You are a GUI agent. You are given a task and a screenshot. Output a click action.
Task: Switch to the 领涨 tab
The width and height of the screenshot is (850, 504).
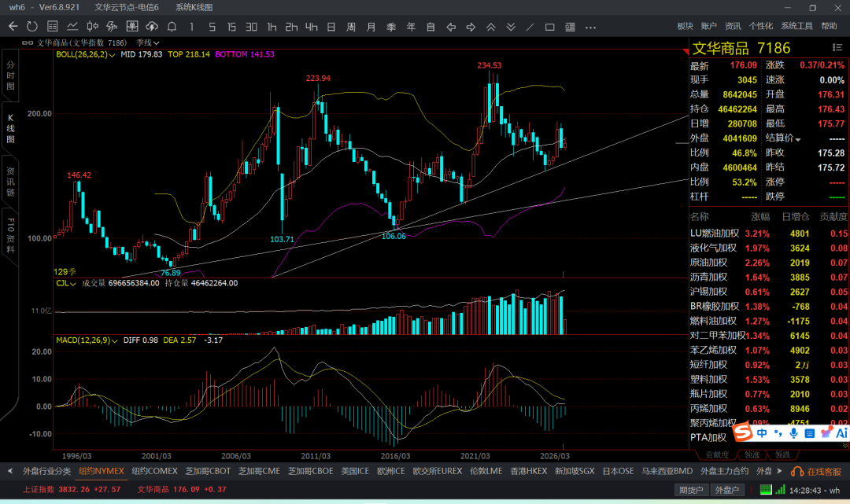(x=752, y=454)
